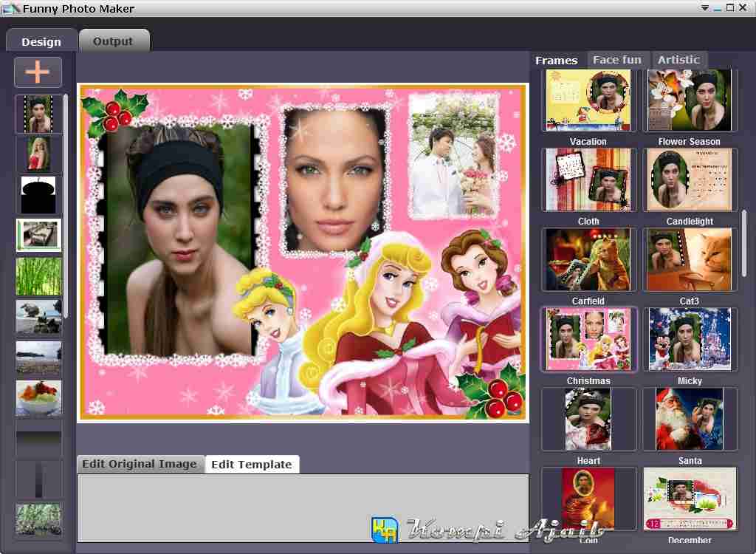Select green bamboo photo thumbnail
The image size is (756, 554).
(38, 276)
